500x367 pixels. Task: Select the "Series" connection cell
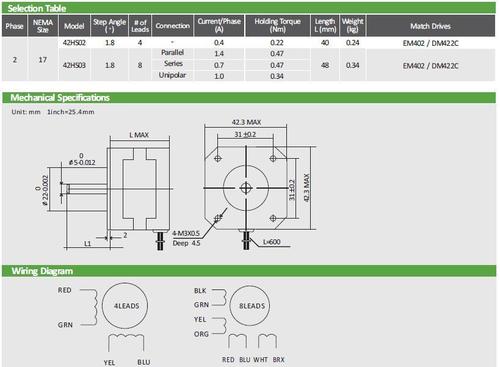173,64
